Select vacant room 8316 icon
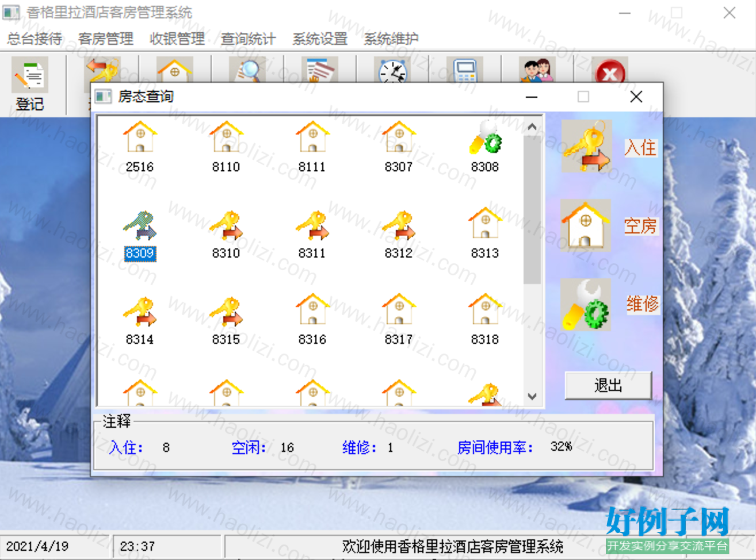 312,309
